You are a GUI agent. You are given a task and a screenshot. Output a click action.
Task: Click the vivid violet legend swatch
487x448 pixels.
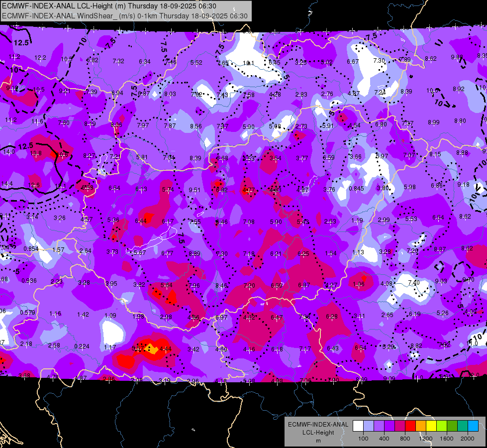pos(390,426)
